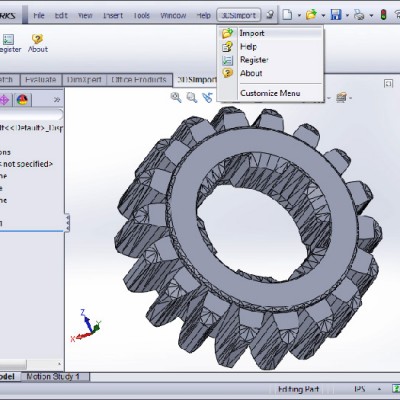Rebuild model with traffic light icon

pos(383,15)
